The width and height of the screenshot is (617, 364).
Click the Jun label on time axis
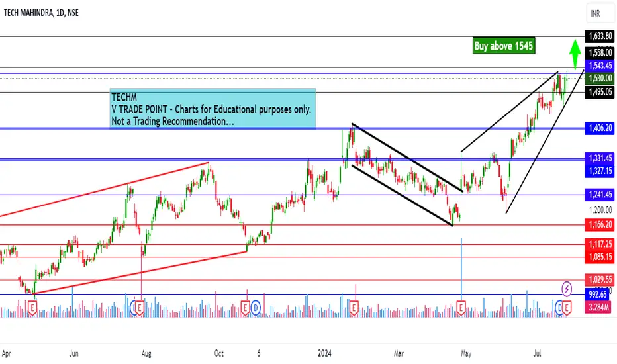(73, 353)
